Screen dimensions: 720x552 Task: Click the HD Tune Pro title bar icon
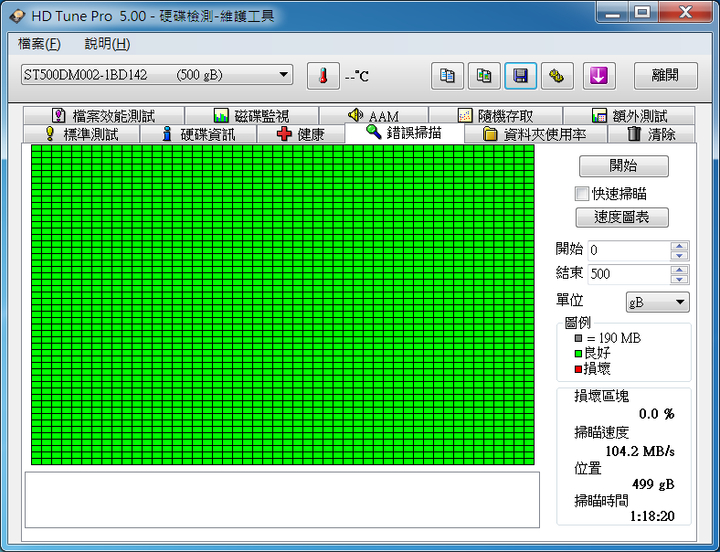[17, 17]
